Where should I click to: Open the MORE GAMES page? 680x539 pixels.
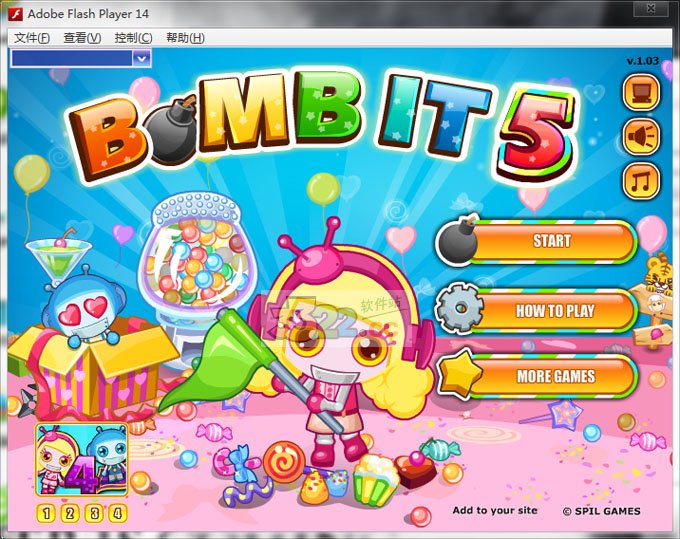[x=555, y=376]
